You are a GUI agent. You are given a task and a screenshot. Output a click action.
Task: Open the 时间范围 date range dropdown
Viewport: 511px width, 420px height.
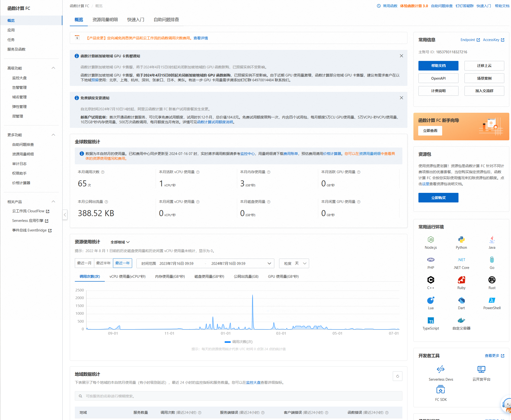[205, 263]
